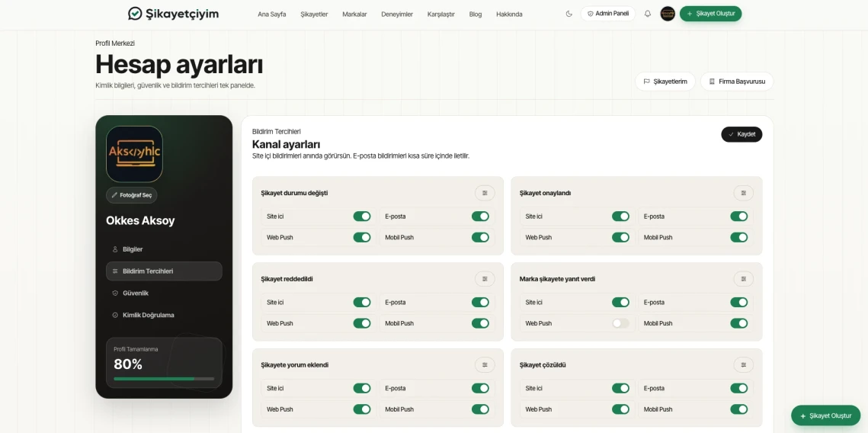Open notifications with the bell icon
868x433 pixels.
coord(648,14)
